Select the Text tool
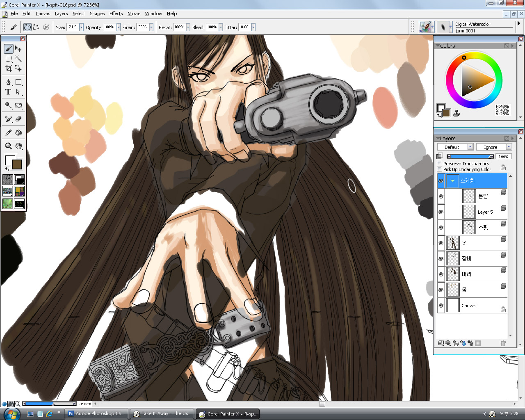The height and width of the screenshot is (420, 525). pos(9,92)
